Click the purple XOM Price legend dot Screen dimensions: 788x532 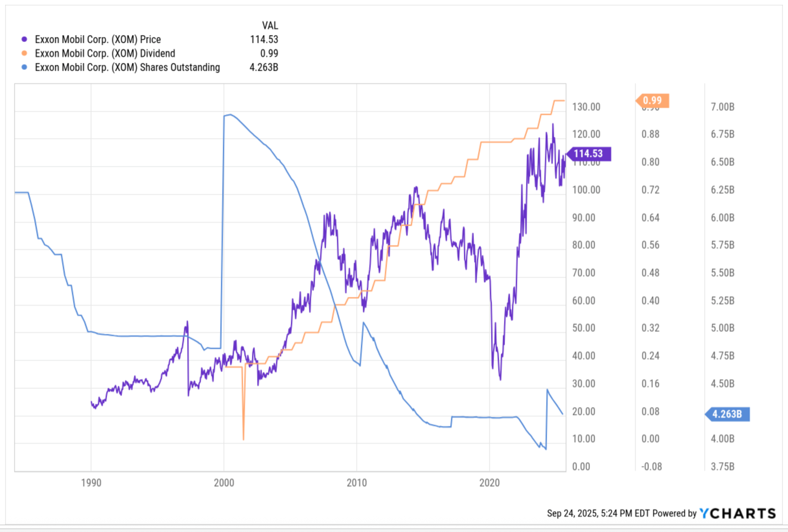click(24, 39)
